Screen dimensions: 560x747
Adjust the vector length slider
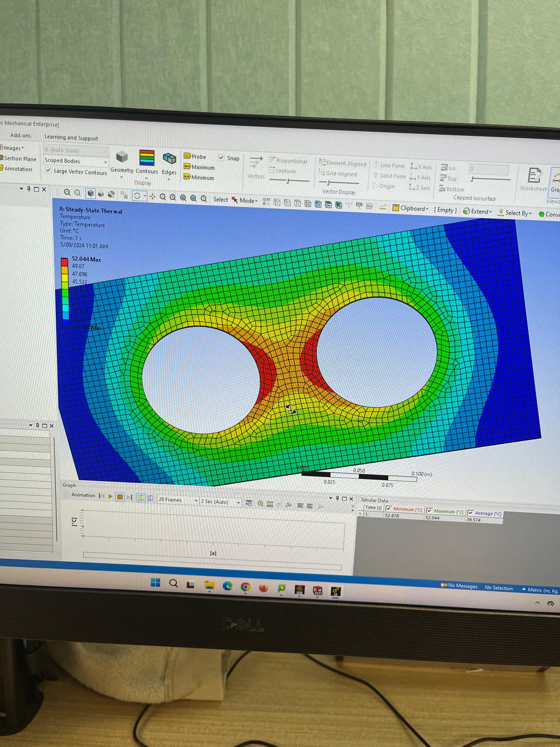click(289, 181)
